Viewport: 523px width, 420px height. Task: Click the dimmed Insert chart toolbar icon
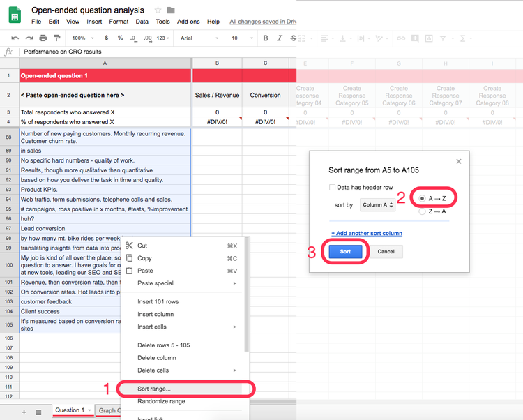[429, 38]
